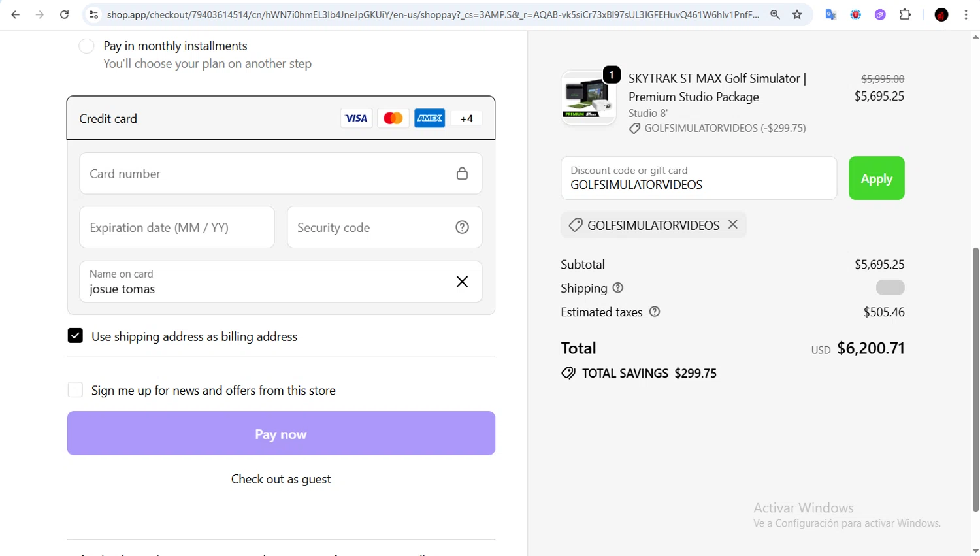This screenshot has height=556, width=980.
Task: Click the TOTAL SAVINGS $299.75 text
Action: coord(649,373)
